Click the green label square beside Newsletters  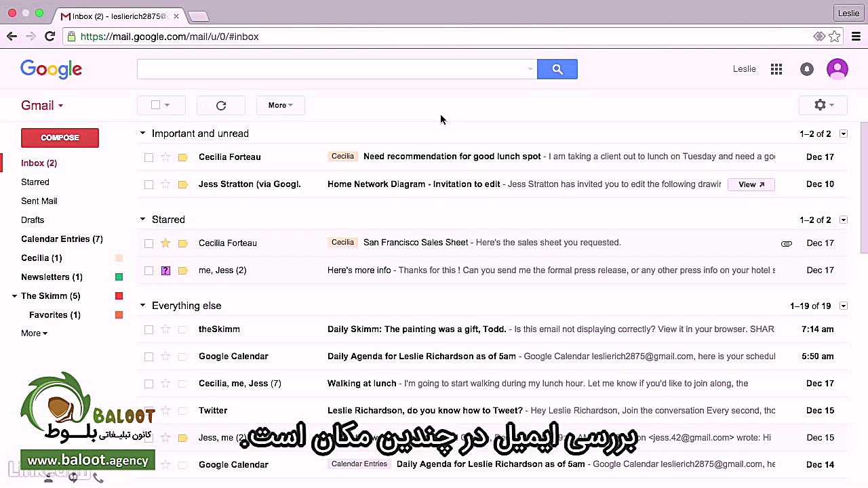119,277
